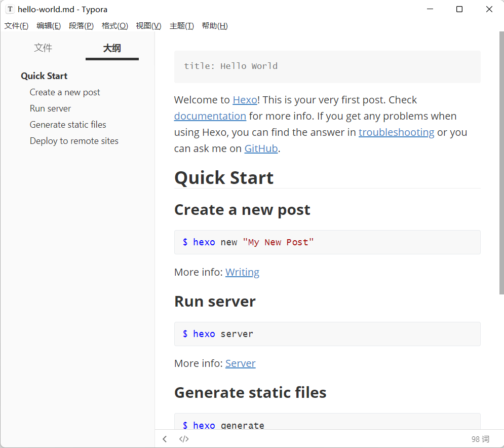This screenshot has width=504, height=448.
Task: Follow the documentation link
Action: pyautogui.click(x=210, y=116)
